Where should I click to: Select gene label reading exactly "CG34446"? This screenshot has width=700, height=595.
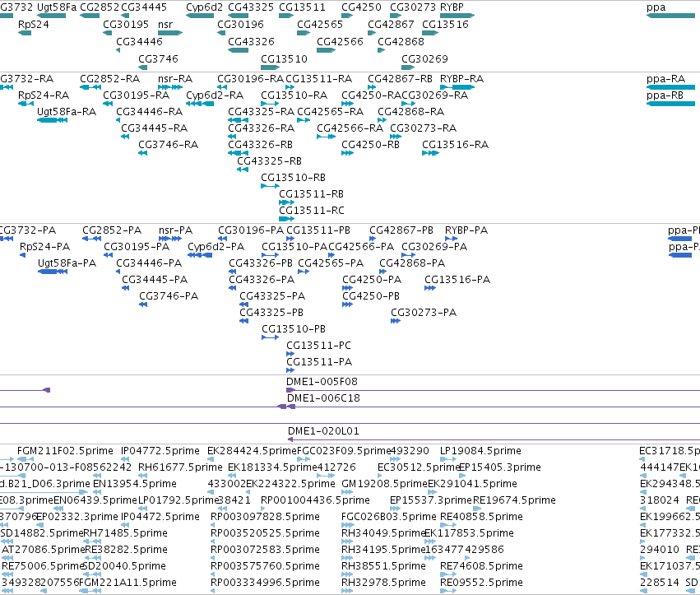coord(139,42)
